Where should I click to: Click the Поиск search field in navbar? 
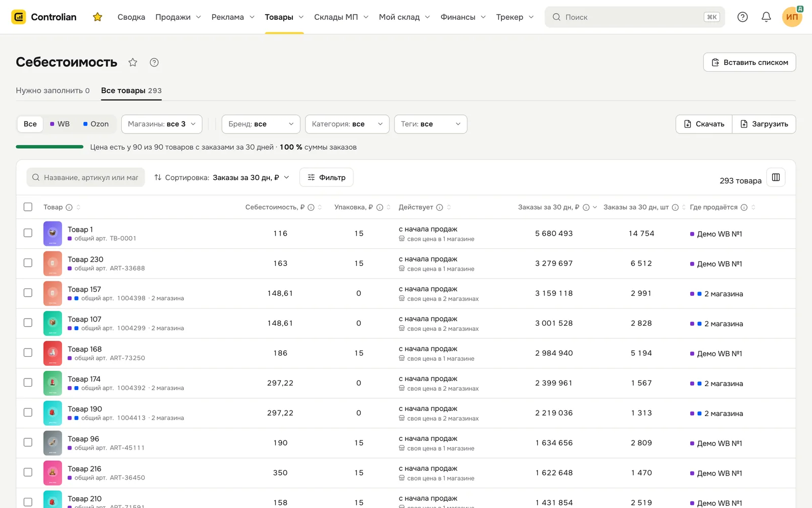(x=635, y=17)
